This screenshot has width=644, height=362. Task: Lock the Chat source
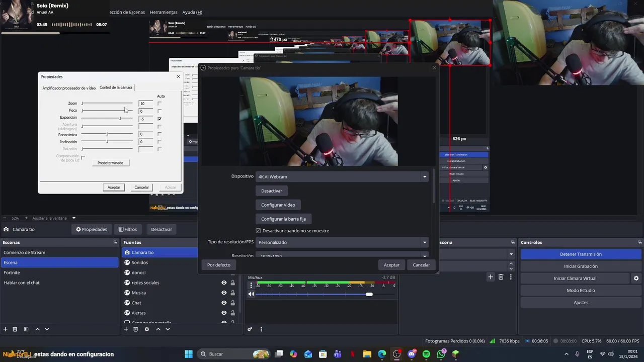[x=232, y=303]
